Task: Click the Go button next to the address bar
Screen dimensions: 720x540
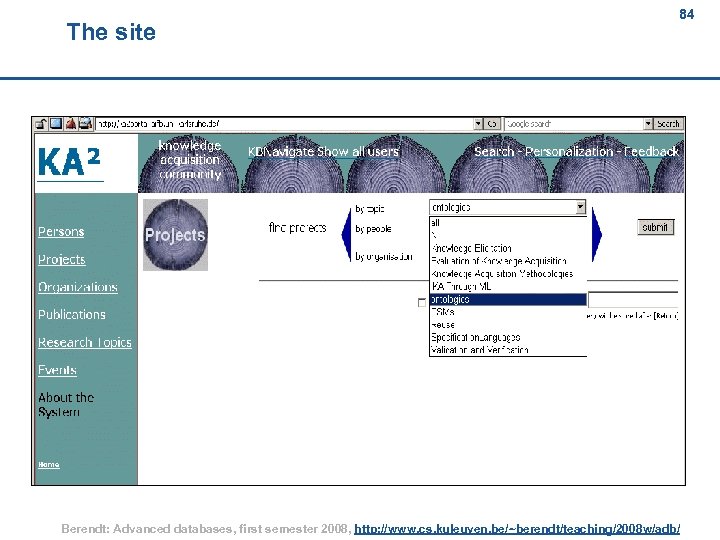Action: tap(492, 124)
